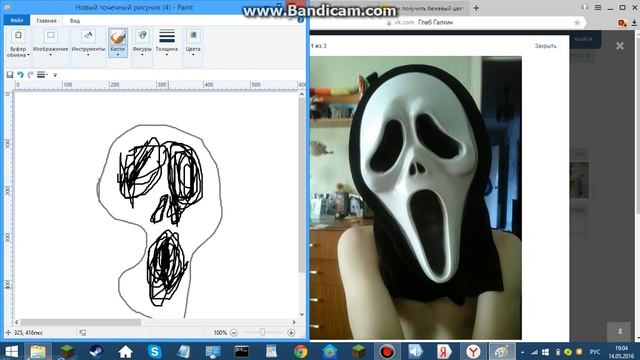Switch to the Главная ribbon tab
This screenshot has height=360, width=640.
[x=47, y=20]
